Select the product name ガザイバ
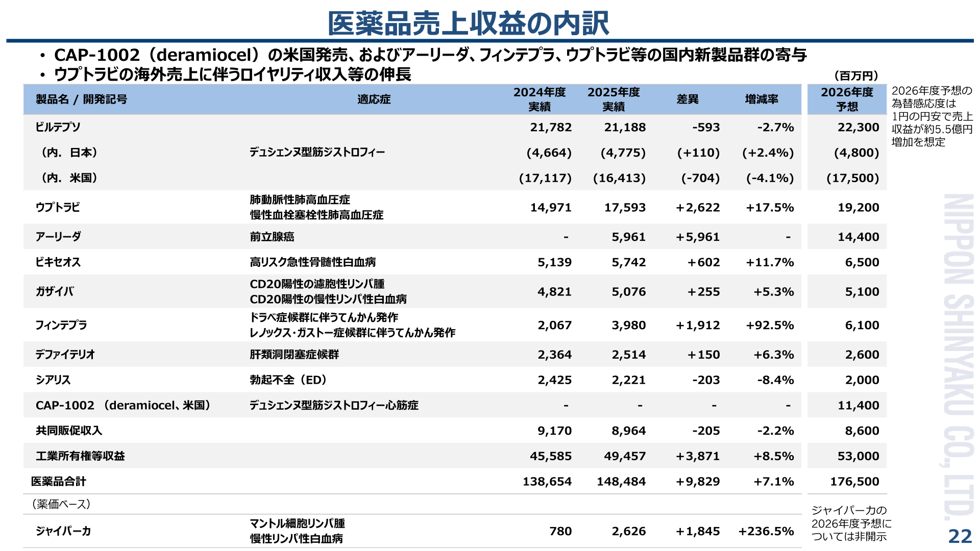The image size is (980, 551). pos(55,291)
